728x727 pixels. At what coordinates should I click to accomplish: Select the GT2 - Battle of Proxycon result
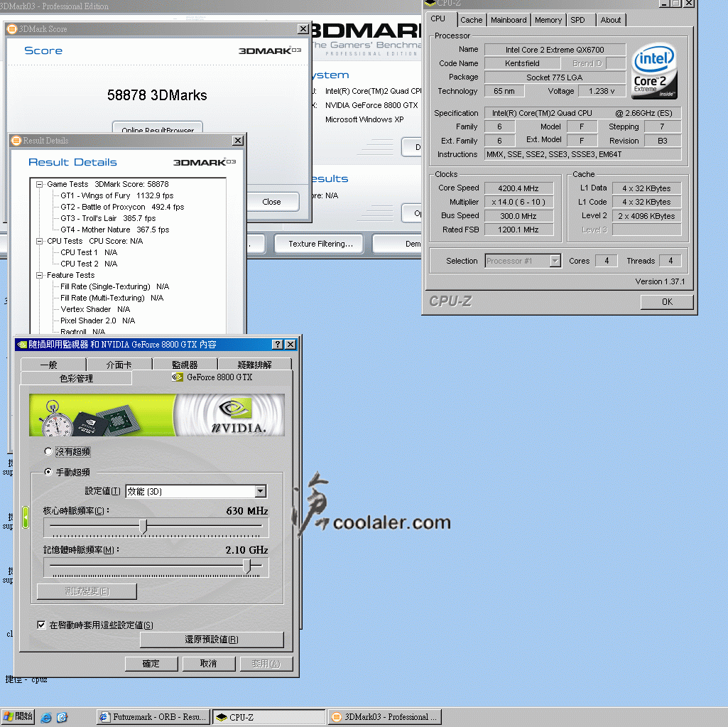[122, 208]
